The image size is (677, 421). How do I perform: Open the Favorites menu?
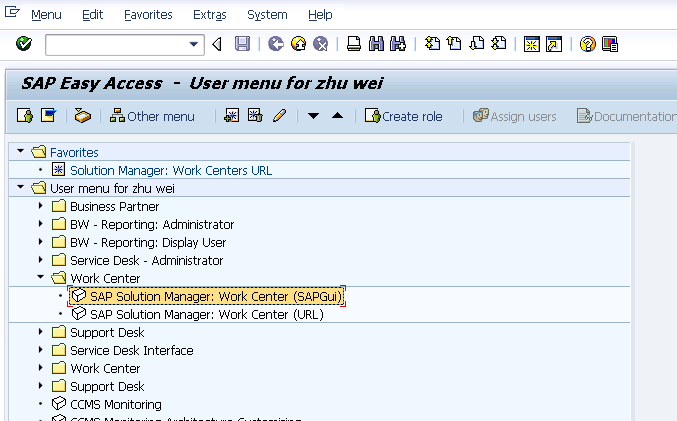pos(148,15)
